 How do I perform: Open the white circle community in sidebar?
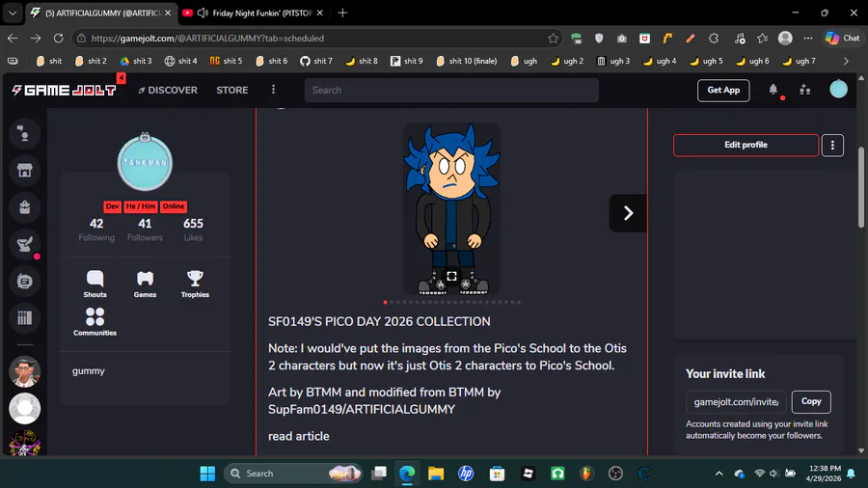click(24, 408)
